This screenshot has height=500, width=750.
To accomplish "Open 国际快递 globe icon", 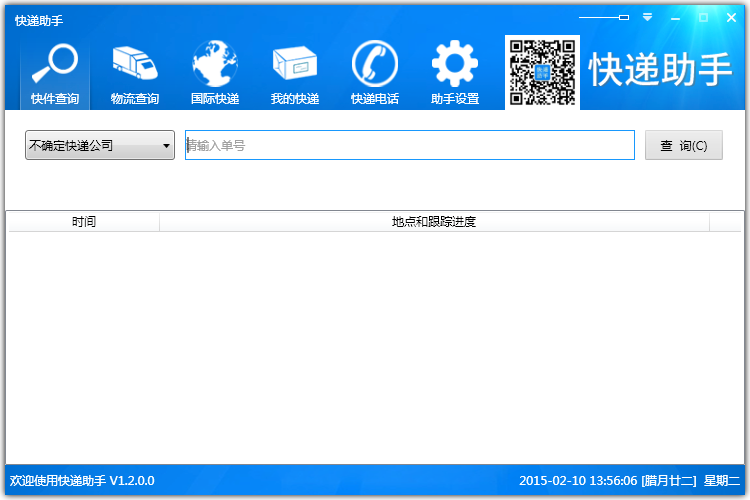I will (x=215, y=75).
